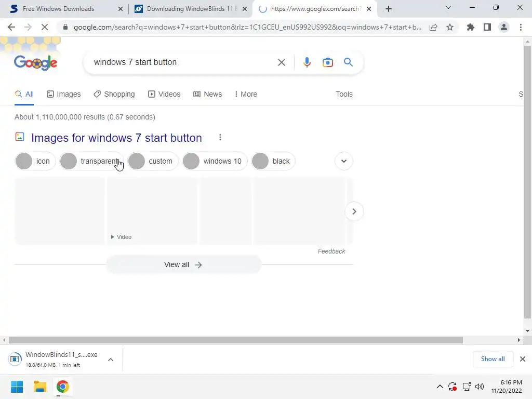Image resolution: width=532 pixels, height=399 pixels.
Task: Click the Google logo
Action: click(x=36, y=63)
